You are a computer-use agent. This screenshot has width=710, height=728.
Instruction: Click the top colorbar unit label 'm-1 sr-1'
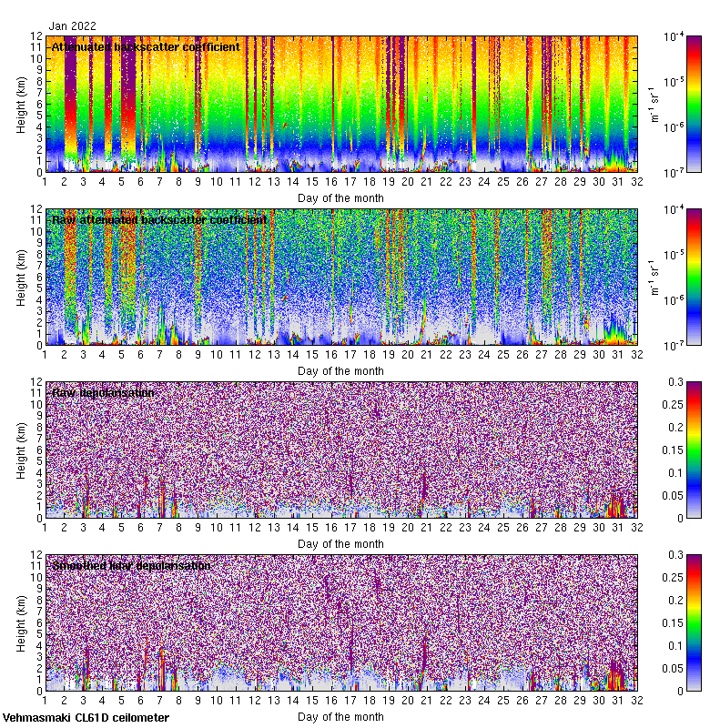pos(654,105)
